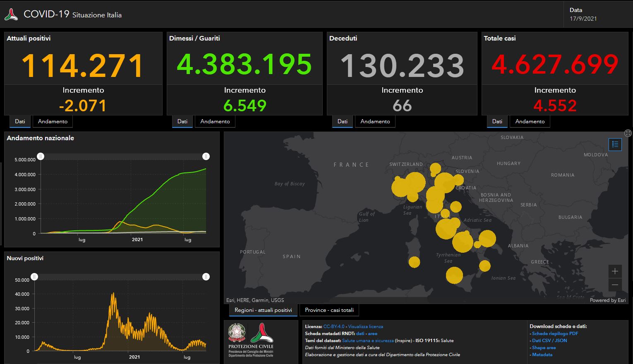Switch to Andamento under Dimessi / Guariti
Screen dimensions: 633x364
click(x=215, y=122)
